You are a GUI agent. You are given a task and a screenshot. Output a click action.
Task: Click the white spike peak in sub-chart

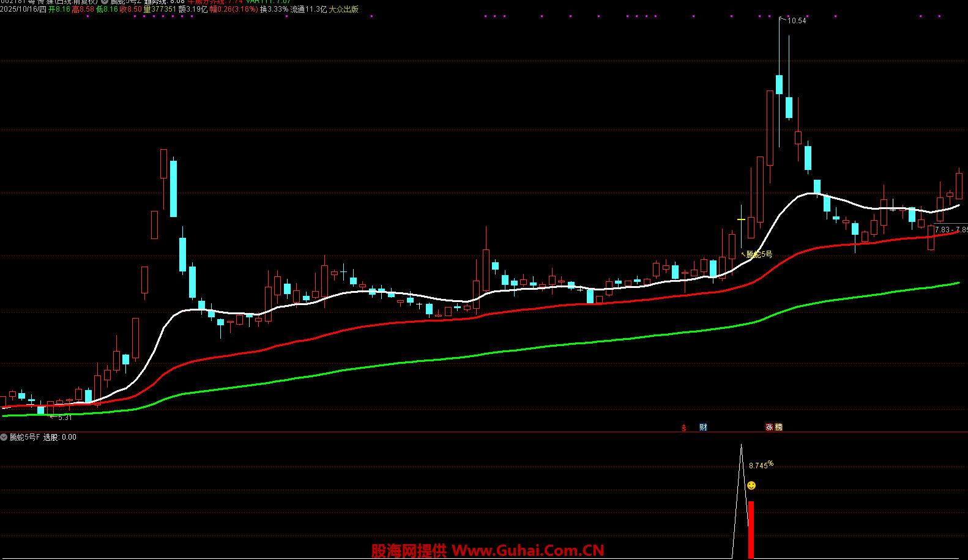point(741,446)
